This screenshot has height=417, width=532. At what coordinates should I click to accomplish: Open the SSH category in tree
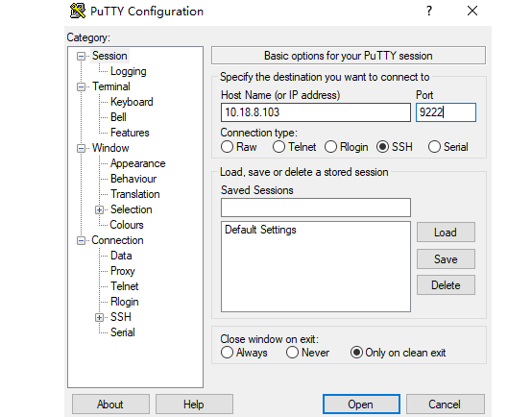coord(120,317)
